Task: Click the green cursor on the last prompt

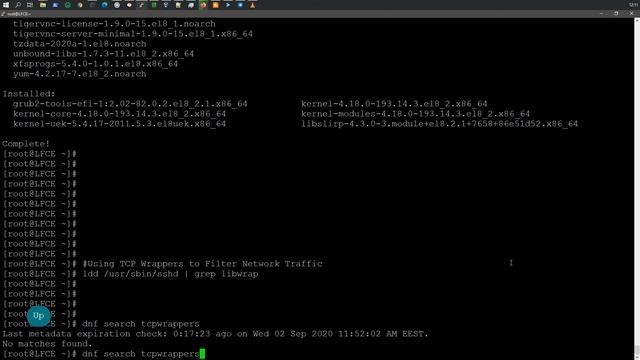Action: point(202,353)
